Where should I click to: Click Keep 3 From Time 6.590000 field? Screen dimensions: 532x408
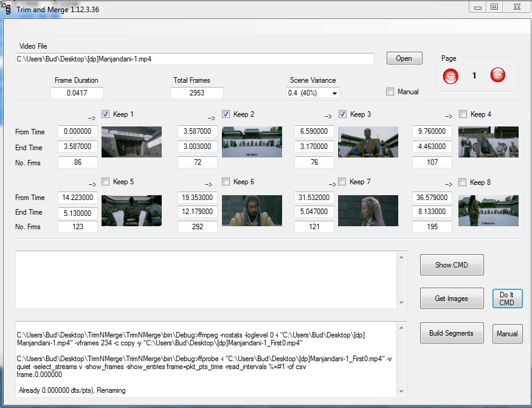click(314, 131)
